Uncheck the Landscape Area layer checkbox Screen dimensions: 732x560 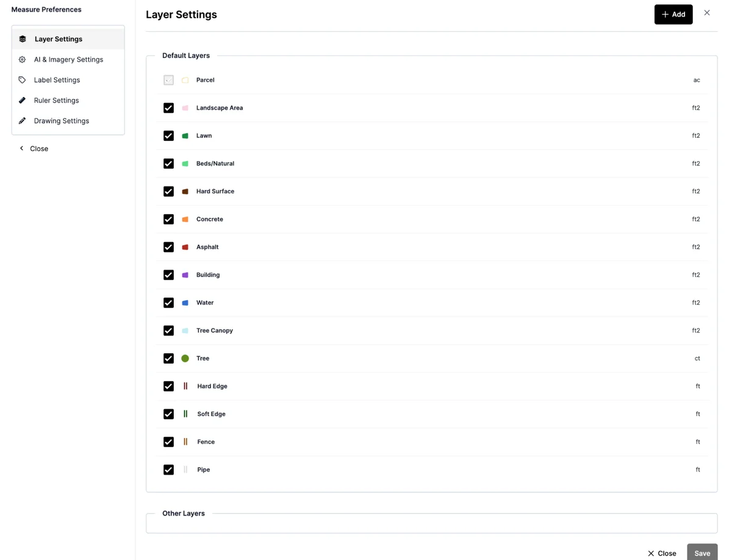click(169, 108)
